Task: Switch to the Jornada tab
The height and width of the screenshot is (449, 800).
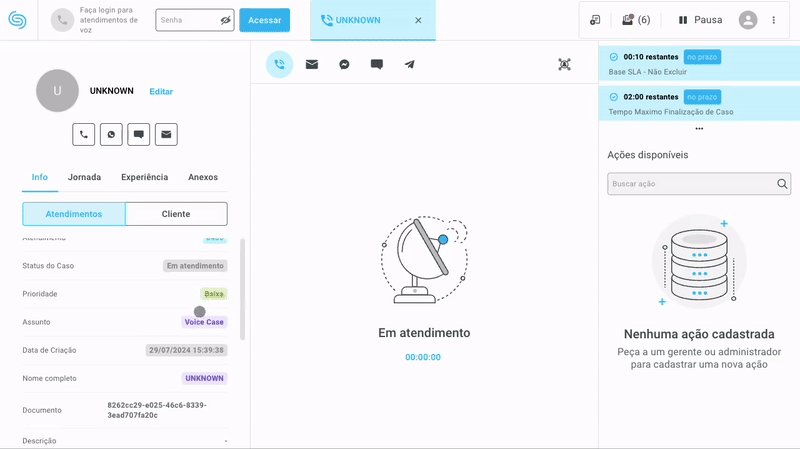Action: (84, 177)
